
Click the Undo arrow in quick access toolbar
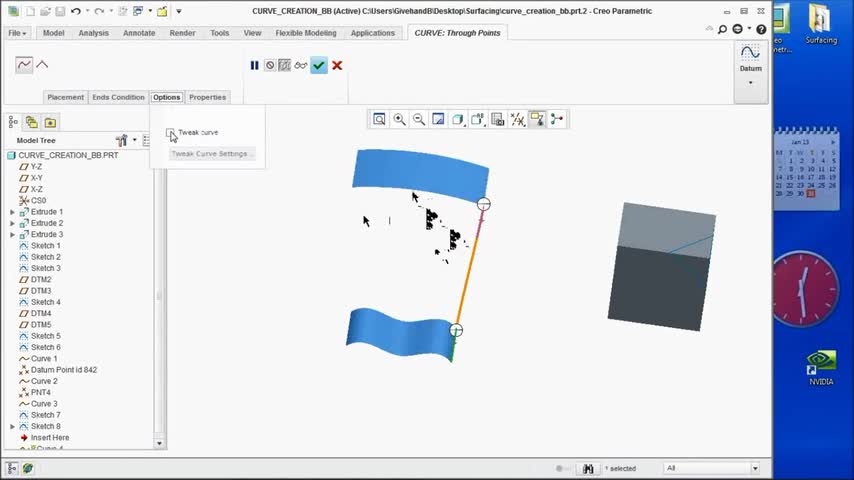pos(76,11)
